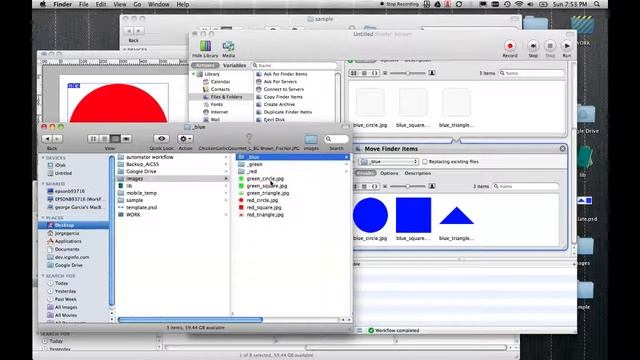This screenshot has height=360, width=640.
Task: Select the Duplicate Finder Items action
Action: click(x=288, y=112)
